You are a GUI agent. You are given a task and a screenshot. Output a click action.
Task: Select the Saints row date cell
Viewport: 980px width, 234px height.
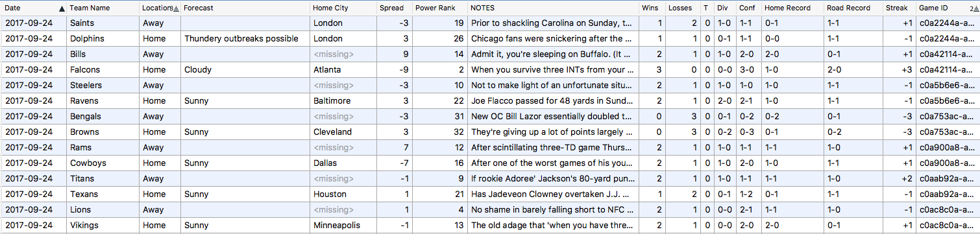[x=34, y=23]
